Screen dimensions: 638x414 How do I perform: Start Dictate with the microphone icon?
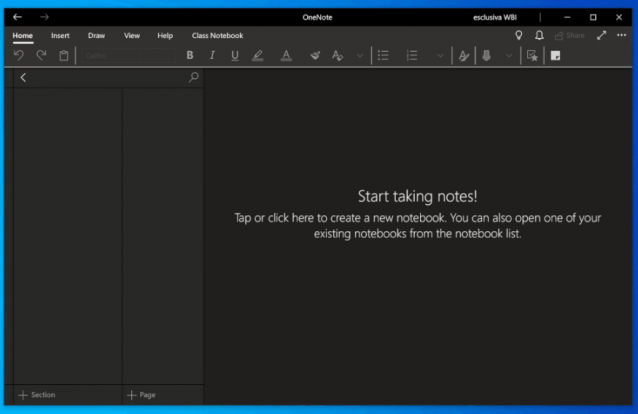tap(486, 55)
